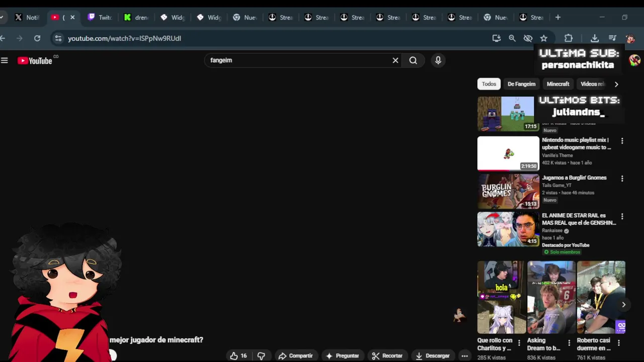The height and width of the screenshot is (362, 644).
Task: Clip the video with Recortar
Action: click(x=387, y=355)
